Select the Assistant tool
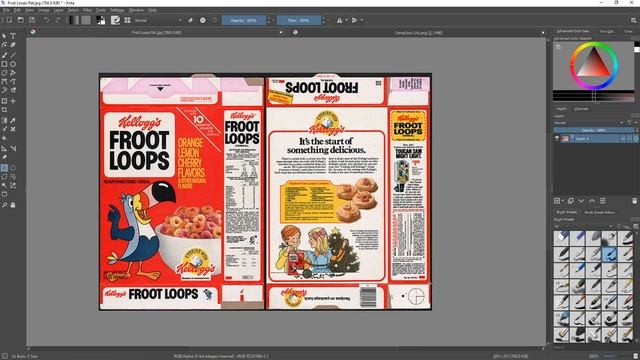This screenshot has width=640, height=360. click(x=4, y=148)
